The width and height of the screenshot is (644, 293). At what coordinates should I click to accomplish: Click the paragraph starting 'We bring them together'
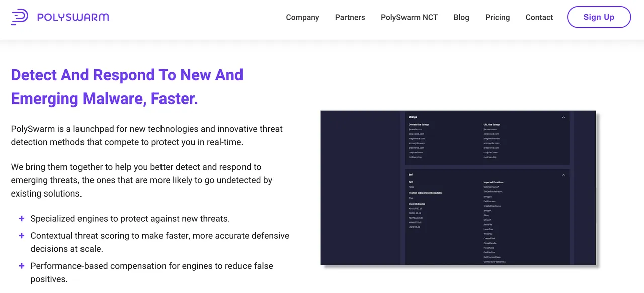pyautogui.click(x=141, y=180)
